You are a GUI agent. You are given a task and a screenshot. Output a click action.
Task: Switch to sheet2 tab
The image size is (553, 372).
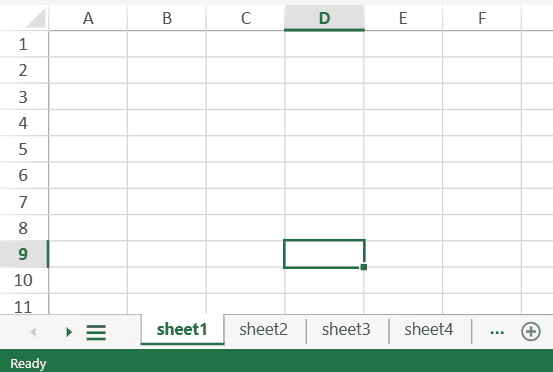(x=264, y=330)
